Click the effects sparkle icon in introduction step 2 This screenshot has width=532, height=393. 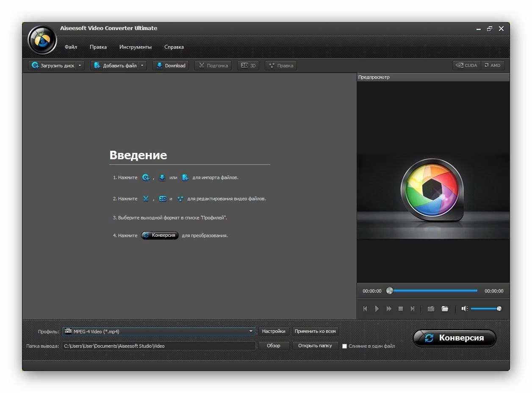[x=180, y=199]
